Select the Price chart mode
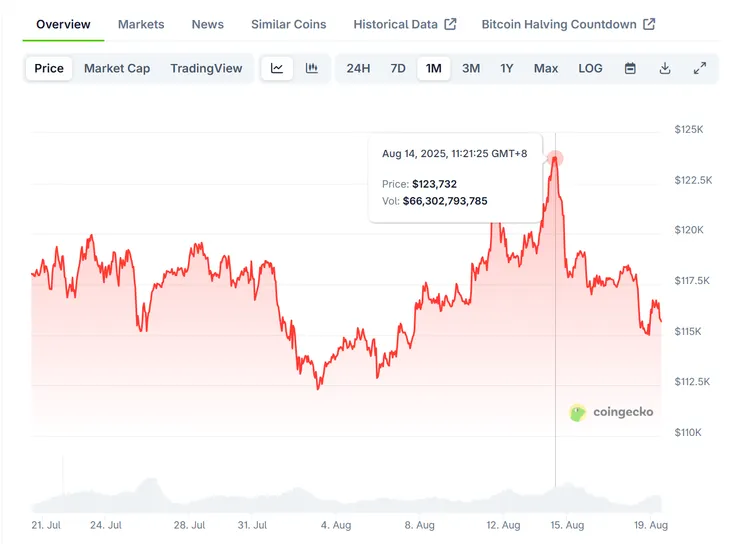Image resolution: width=740 pixels, height=544 pixels. click(x=49, y=68)
